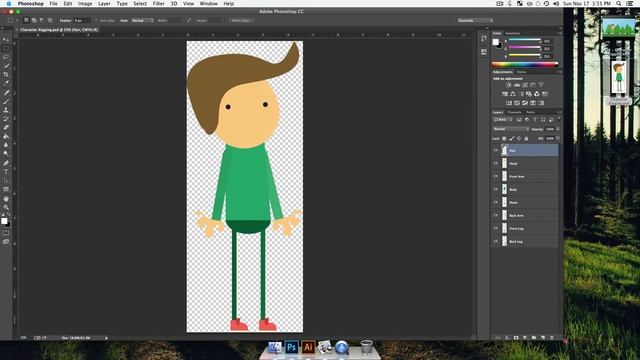This screenshot has width=640, height=360.
Task: Open Illustrator from the Dock
Action: (x=308, y=347)
